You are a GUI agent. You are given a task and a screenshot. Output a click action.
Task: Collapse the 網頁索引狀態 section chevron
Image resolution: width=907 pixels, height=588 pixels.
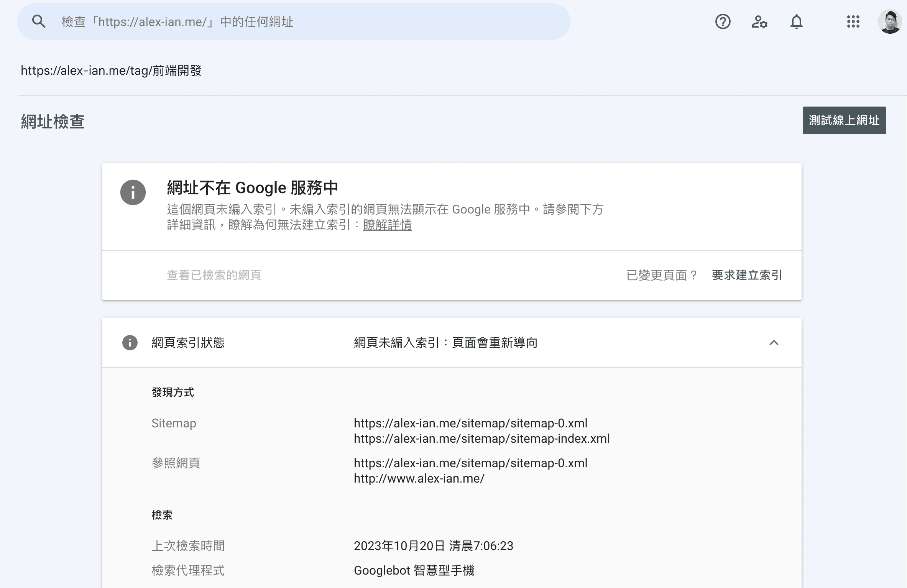774,342
